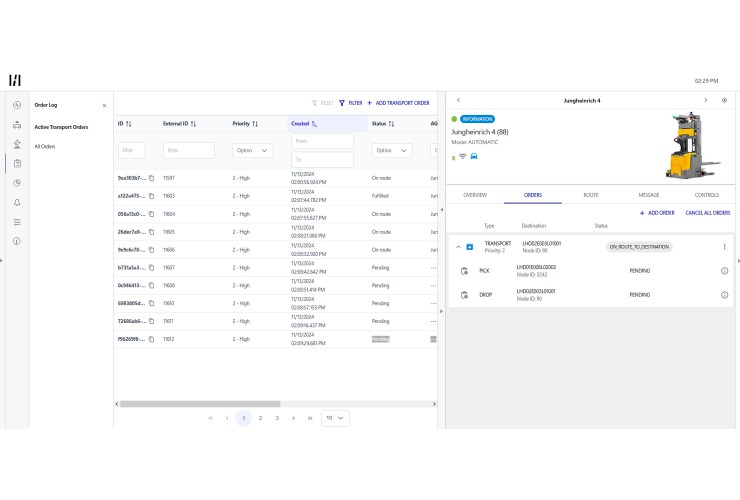The image size is (740, 500).
Task: Switch to the OVERVIEW tab
Action: coord(475,195)
